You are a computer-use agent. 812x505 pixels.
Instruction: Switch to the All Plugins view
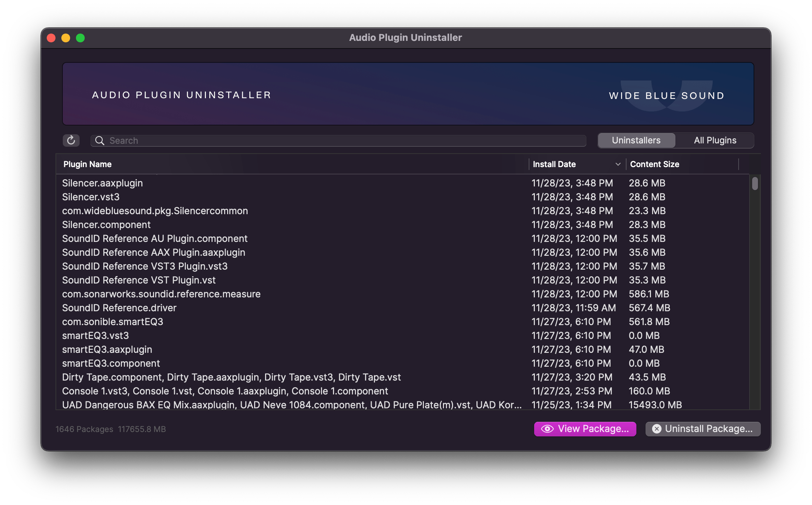pos(715,140)
